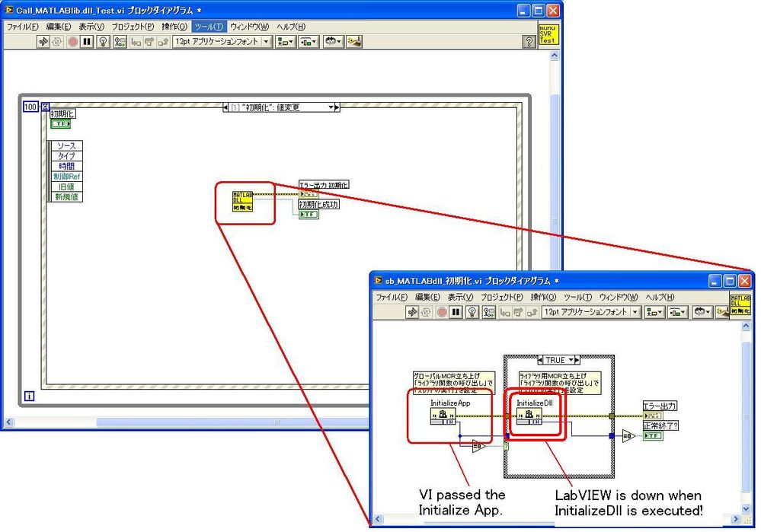Toggle Retain Wire Values in Call_MATLABlib.dll_Test.vi toolbar
The width and height of the screenshot is (761, 532).
[x=120, y=42]
